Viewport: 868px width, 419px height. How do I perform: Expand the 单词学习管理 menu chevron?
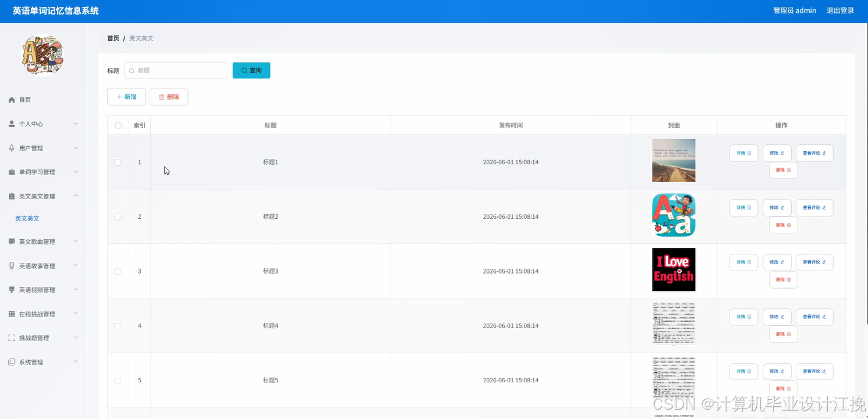tap(76, 172)
